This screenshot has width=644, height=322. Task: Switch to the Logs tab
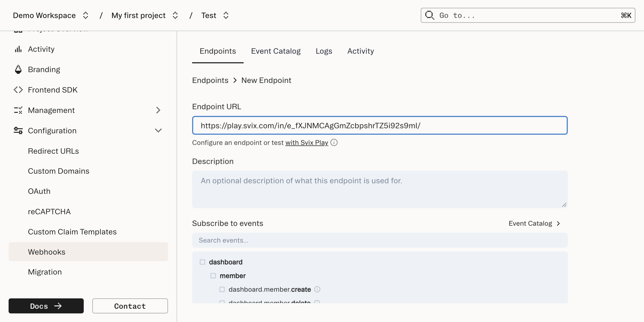coord(324,51)
